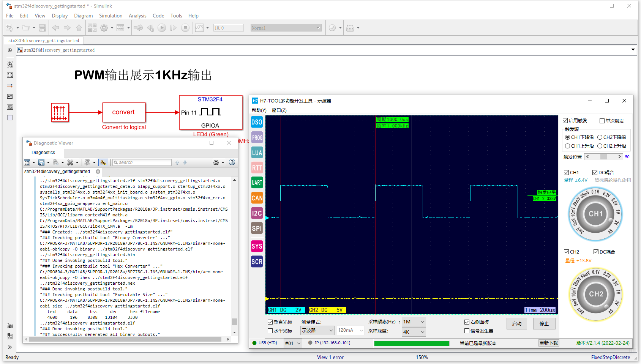Click the Library Browser icon in Simulink toolbar
This screenshot has width=641, height=364.
tap(92, 28)
